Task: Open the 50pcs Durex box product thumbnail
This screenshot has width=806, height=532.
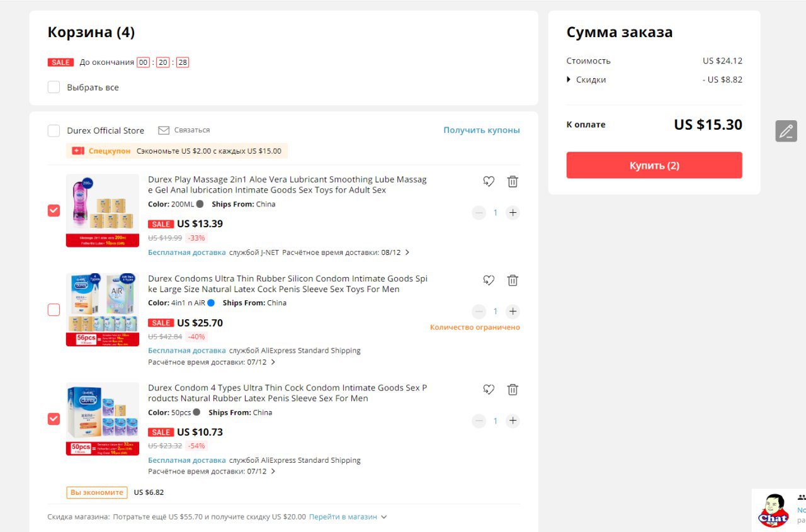Action: [x=103, y=419]
